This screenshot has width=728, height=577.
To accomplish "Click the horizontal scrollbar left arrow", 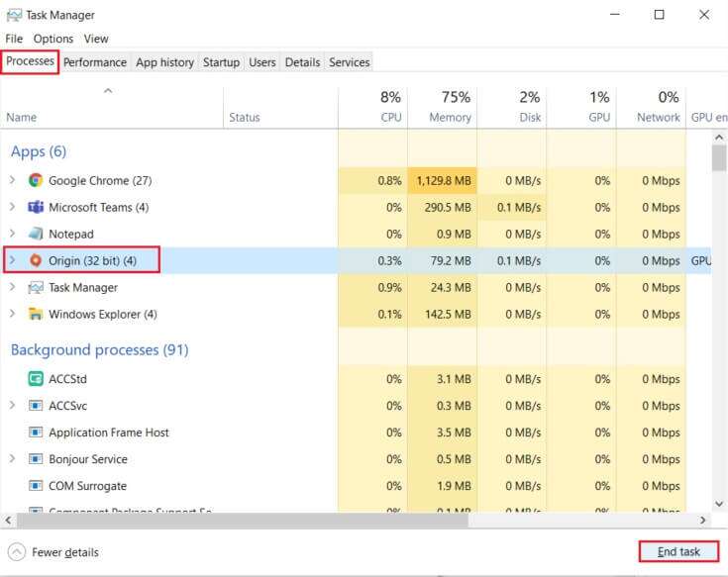I will (x=8, y=520).
